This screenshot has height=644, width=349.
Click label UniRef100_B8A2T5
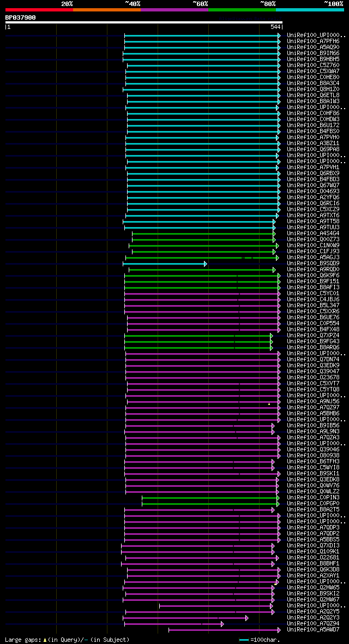tap(313, 510)
